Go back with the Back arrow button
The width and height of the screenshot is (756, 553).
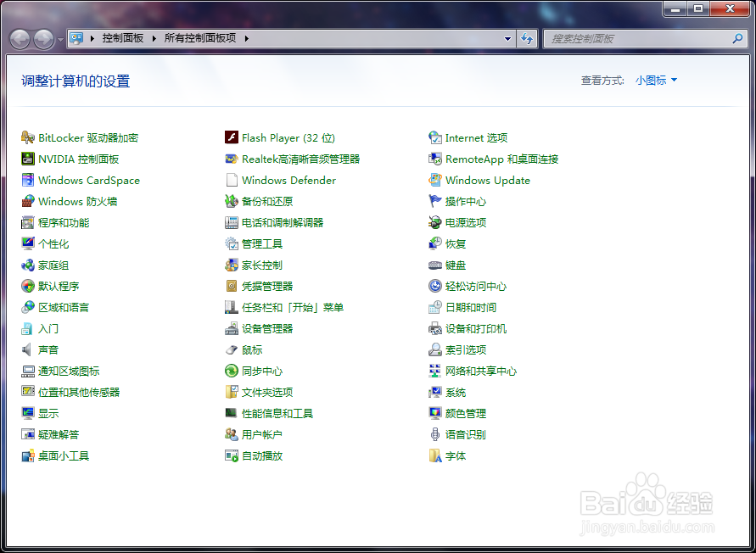(20, 40)
